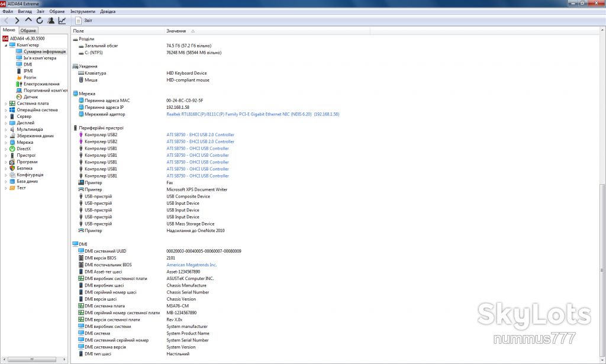Screen dimensions: 606x364
Task: Open the graph chart toolbar icon
Action: pos(62,21)
